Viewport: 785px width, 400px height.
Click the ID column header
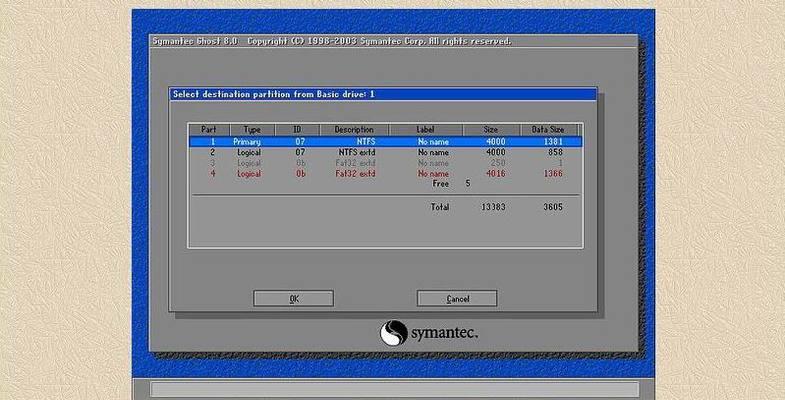[x=297, y=130]
